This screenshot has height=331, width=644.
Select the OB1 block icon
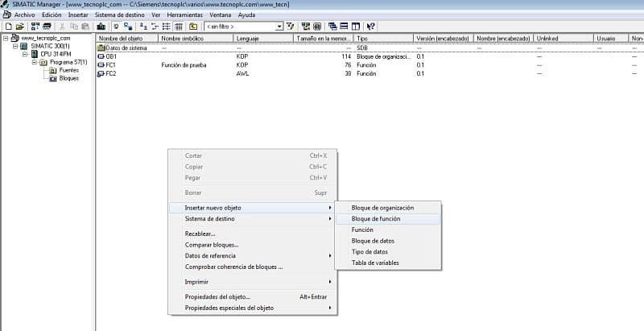tap(101, 56)
